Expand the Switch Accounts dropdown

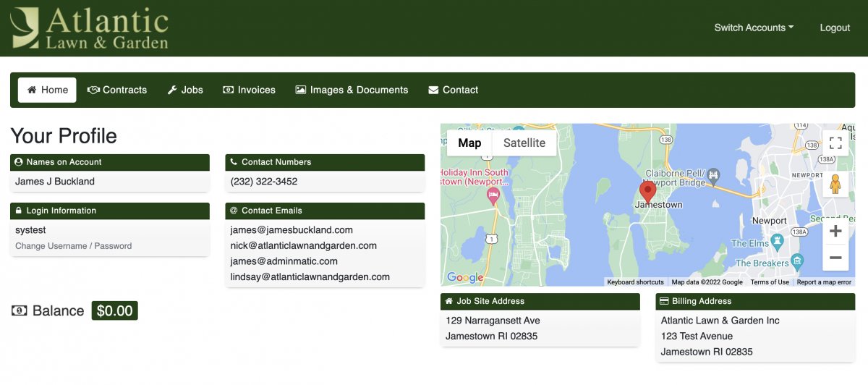(x=754, y=27)
